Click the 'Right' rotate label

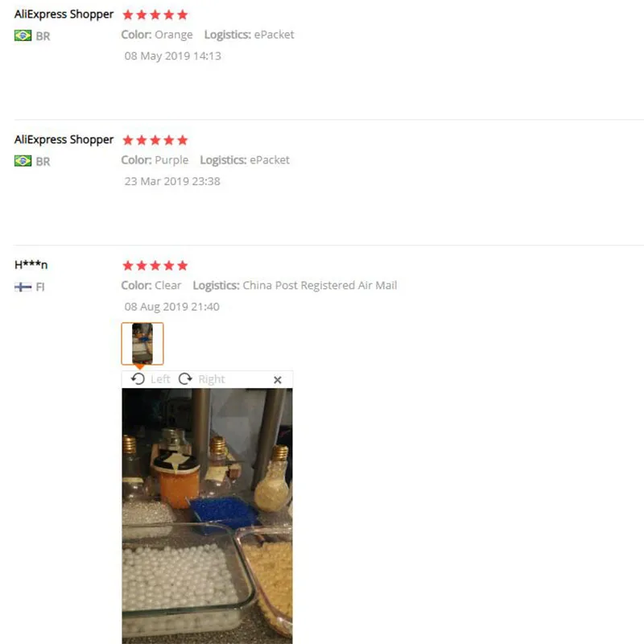pyautogui.click(x=212, y=379)
